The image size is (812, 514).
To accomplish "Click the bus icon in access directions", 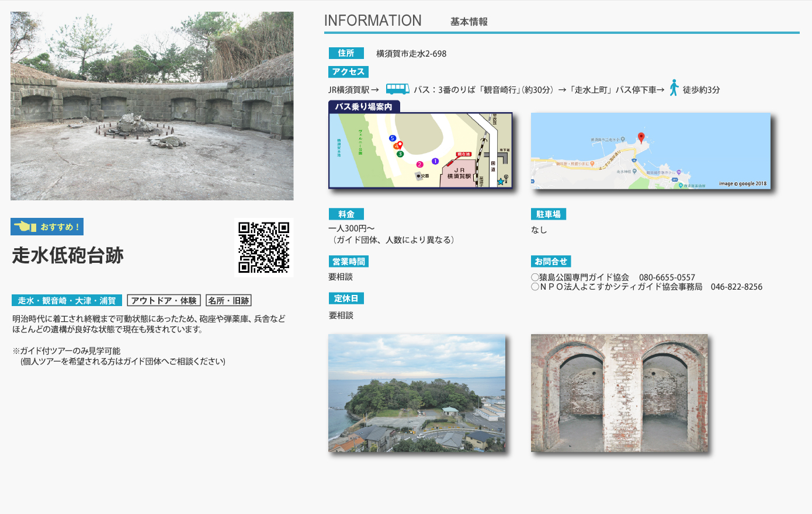I will [397, 89].
